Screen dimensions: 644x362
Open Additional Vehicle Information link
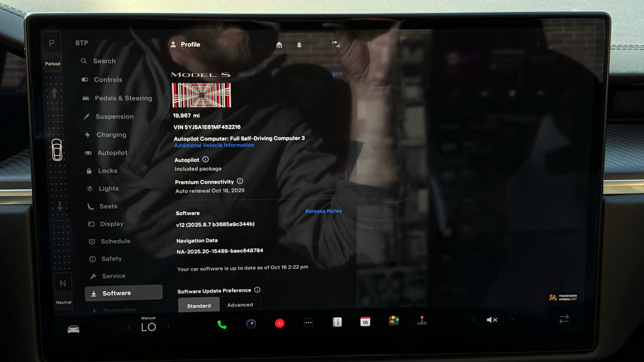point(214,145)
